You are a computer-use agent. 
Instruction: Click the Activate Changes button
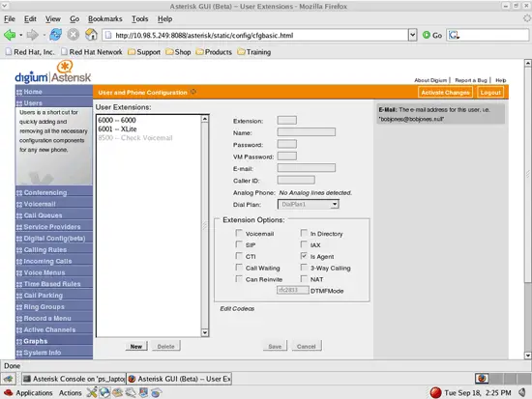pos(445,92)
